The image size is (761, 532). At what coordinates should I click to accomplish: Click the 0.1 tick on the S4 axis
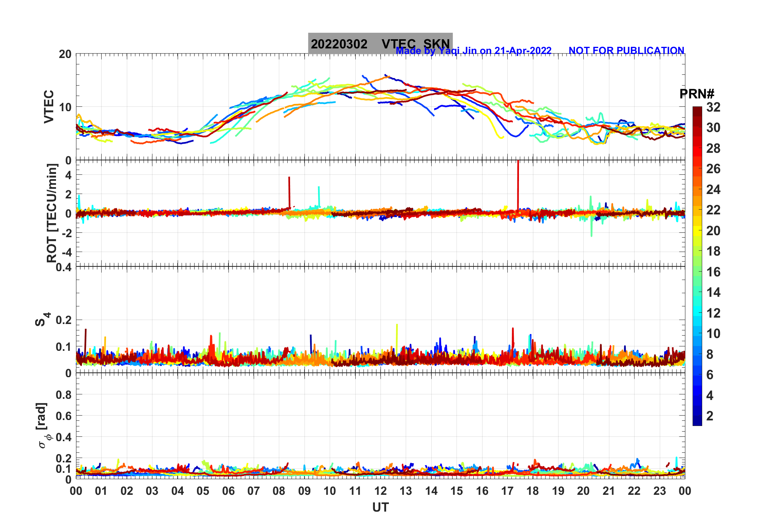[x=64, y=346]
